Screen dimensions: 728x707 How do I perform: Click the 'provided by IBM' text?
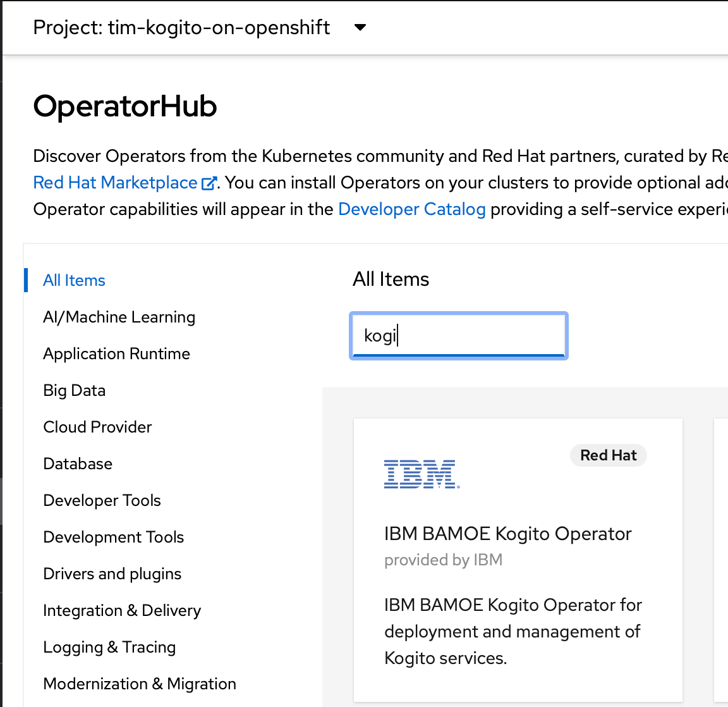[444, 560]
